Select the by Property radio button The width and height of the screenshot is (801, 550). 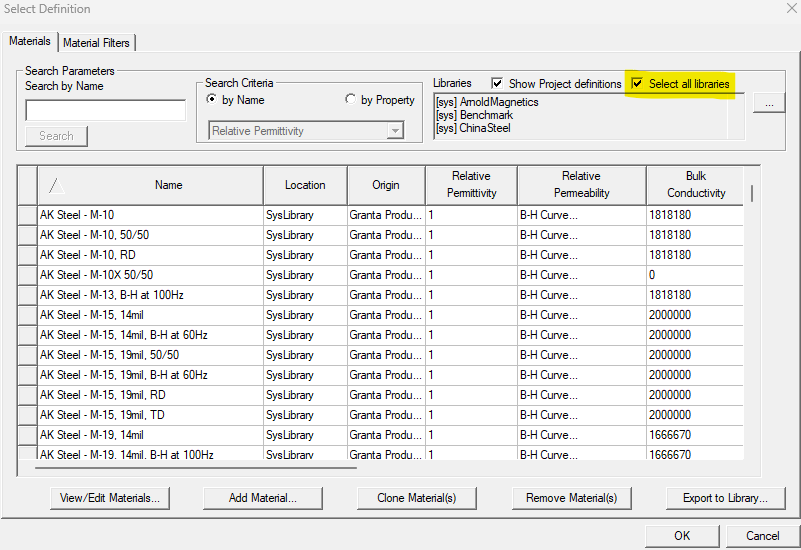click(350, 100)
